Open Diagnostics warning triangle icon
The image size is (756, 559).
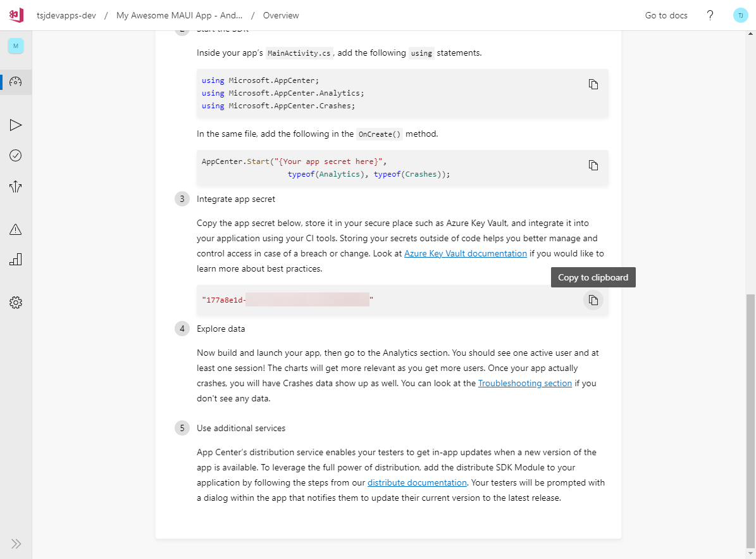click(16, 229)
